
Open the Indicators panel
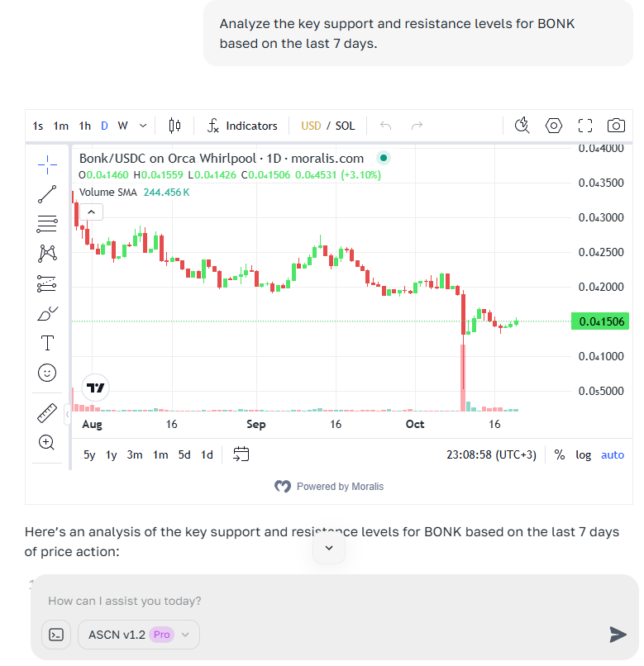pos(242,126)
